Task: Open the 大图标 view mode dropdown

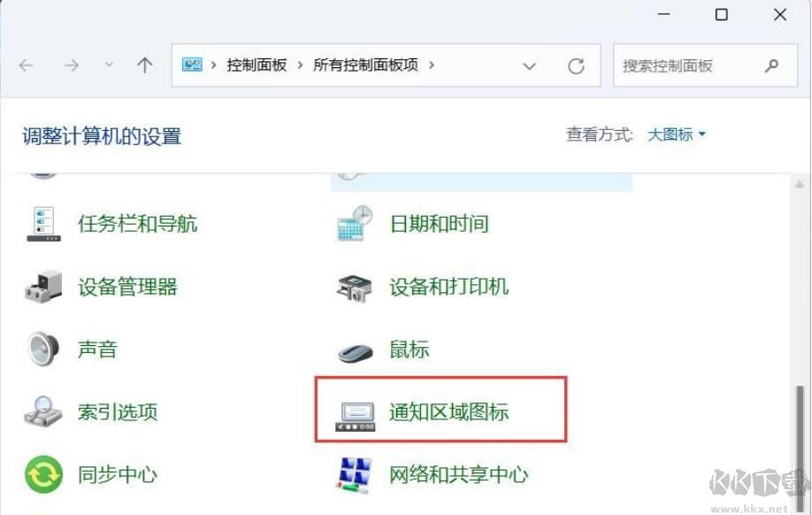Action: click(x=677, y=135)
